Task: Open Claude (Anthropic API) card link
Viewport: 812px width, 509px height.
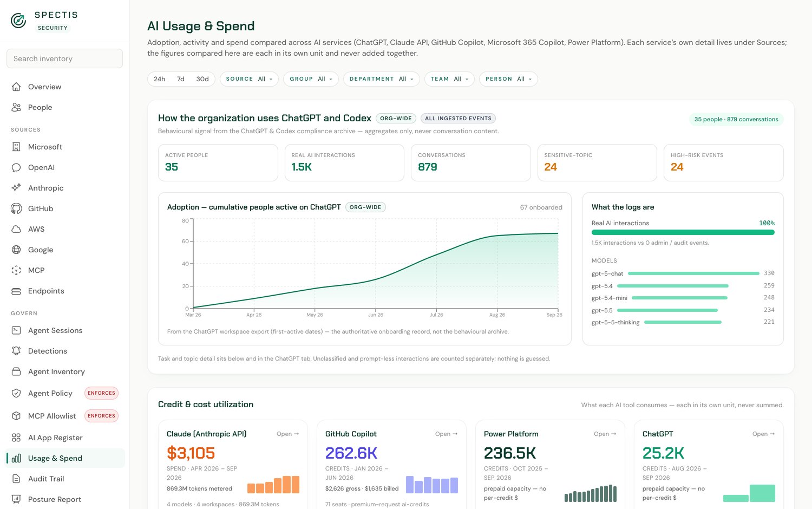Action: click(x=288, y=434)
